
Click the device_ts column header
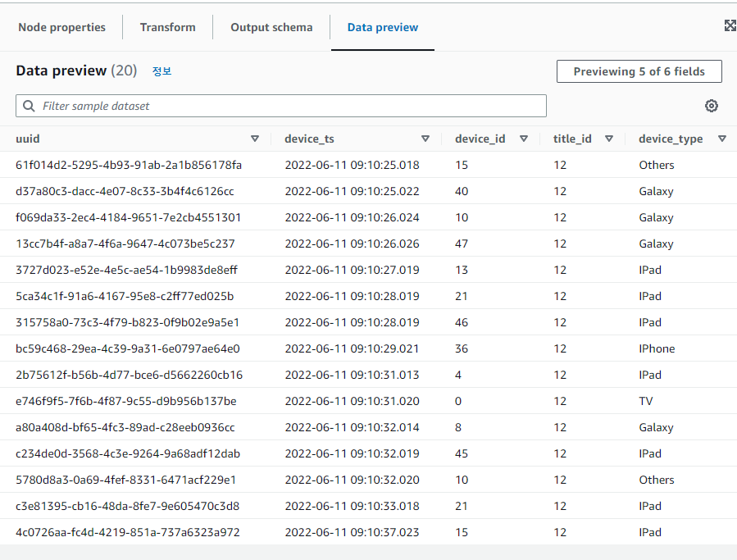coord(309,139)
